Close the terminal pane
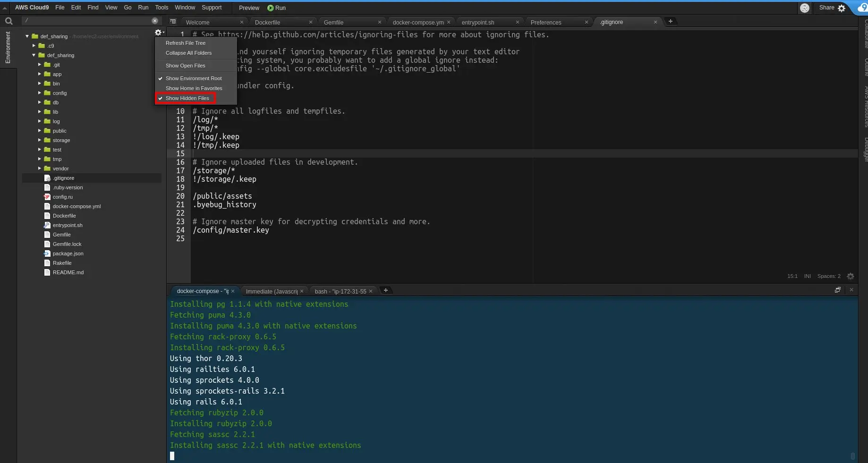 (x=851, y=290)
